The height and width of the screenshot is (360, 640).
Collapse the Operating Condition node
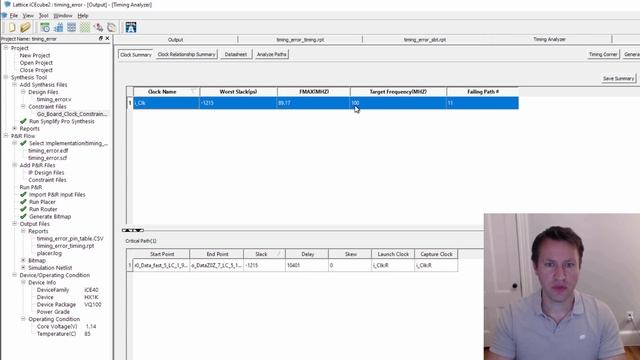point(23,319)
